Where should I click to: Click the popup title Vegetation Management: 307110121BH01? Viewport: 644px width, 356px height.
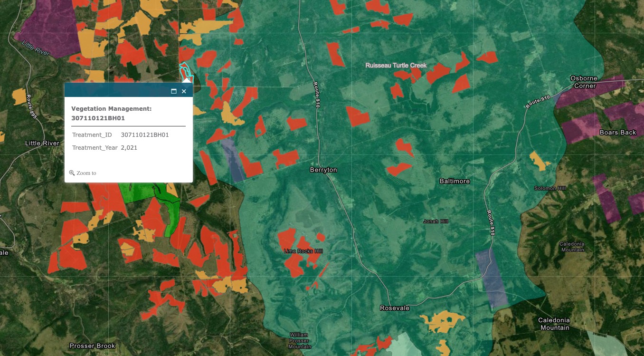112,113
